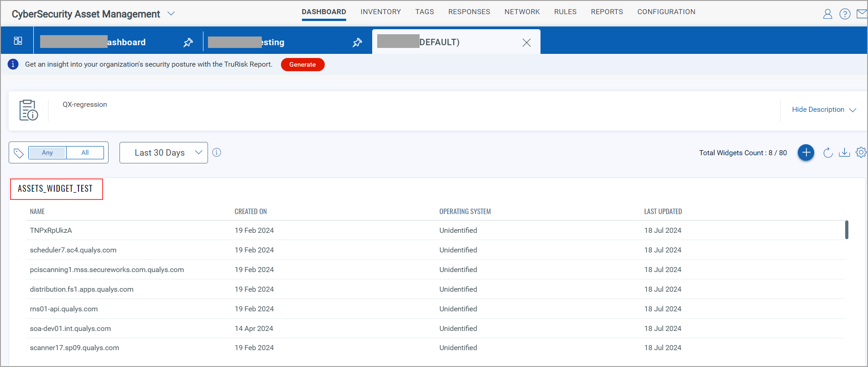This screenshot has height=367, width=868.
Task: Click the ASSETS_WIDGET_TEST widget title
Action: [55, 189]
